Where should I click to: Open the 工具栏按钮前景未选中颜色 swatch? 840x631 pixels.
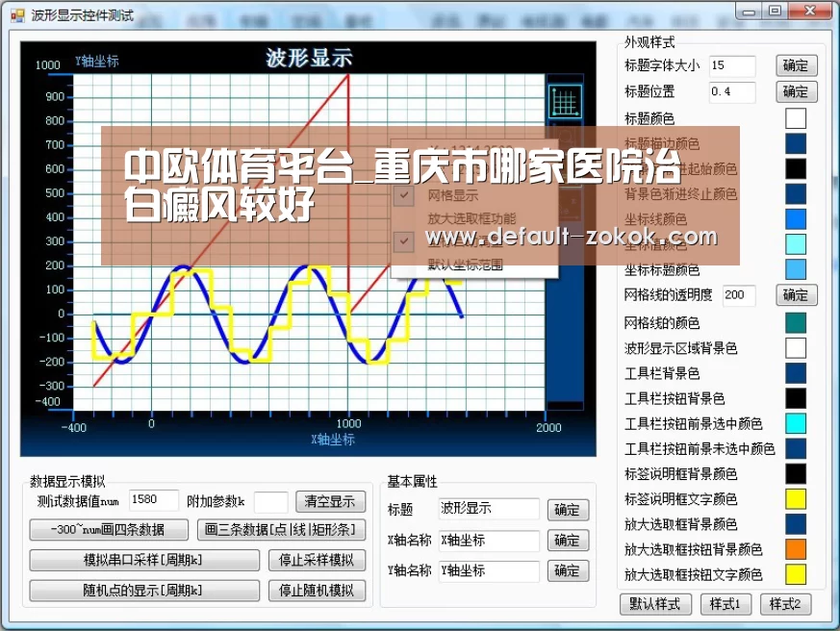pyautogui.click(x=796, y=449)
